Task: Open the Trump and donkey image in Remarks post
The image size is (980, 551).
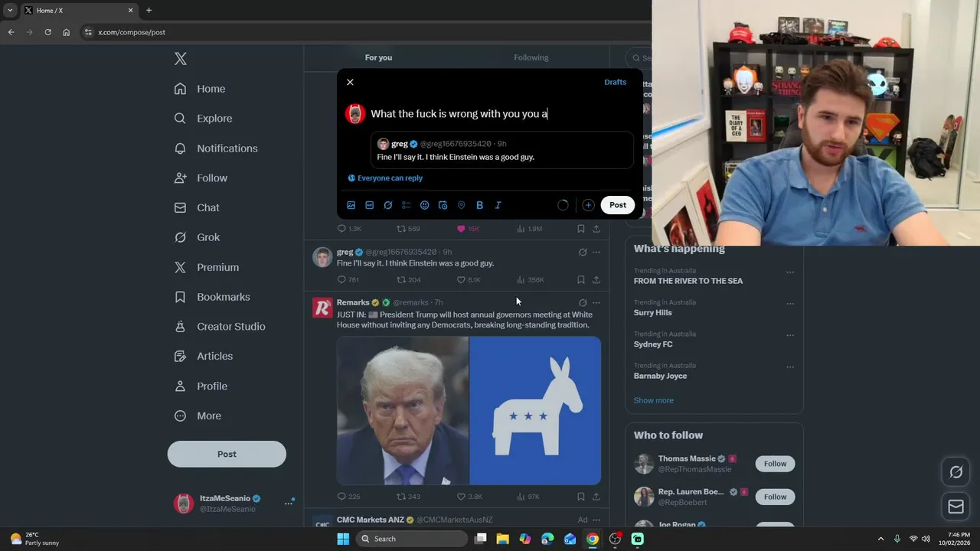Action: click(x=469, y=411)
